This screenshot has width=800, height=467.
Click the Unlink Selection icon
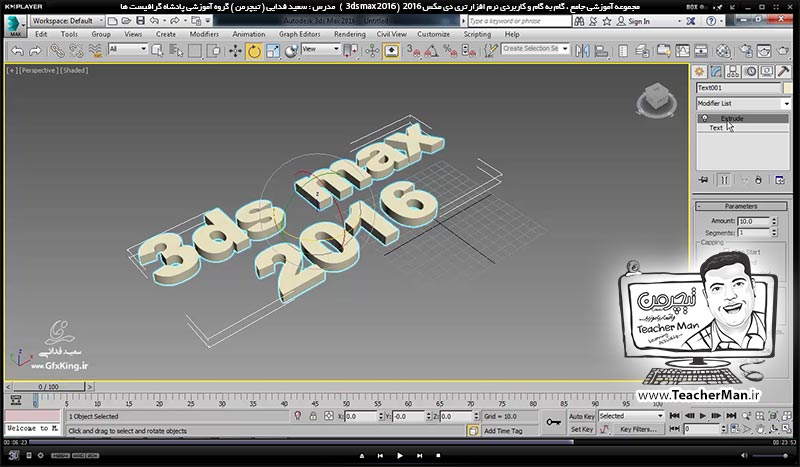click(x=76, y=51)
